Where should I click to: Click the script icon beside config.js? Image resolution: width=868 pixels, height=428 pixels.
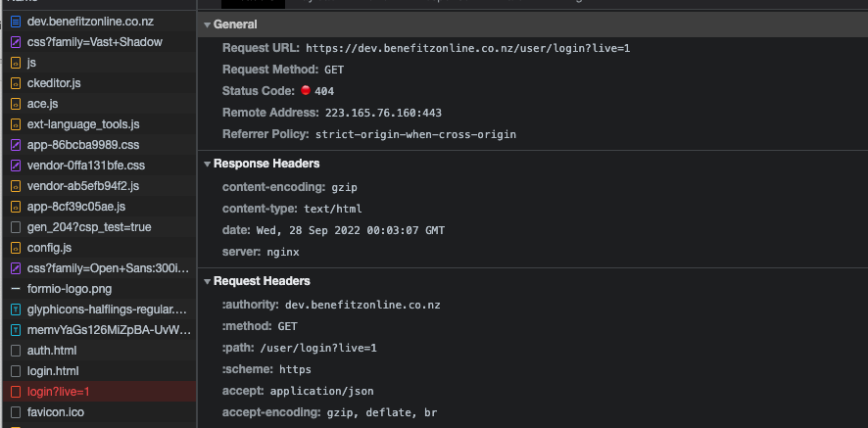click(16, 248)
